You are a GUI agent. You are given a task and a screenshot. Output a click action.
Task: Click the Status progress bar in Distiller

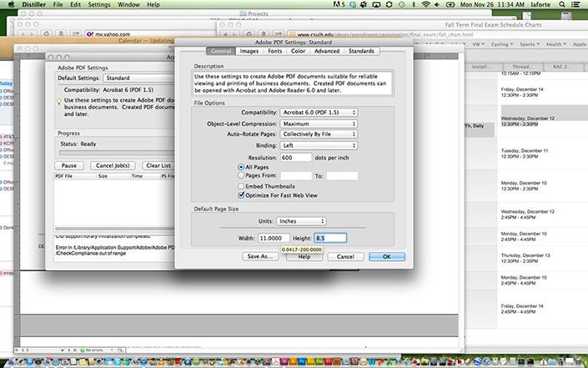(x=117, y=153)
